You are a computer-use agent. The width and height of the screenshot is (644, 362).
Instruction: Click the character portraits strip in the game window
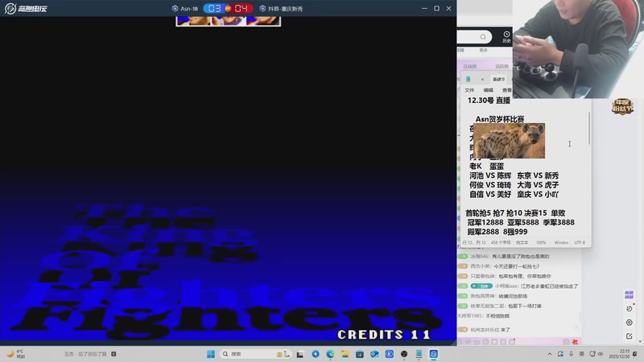pos(229,21)
